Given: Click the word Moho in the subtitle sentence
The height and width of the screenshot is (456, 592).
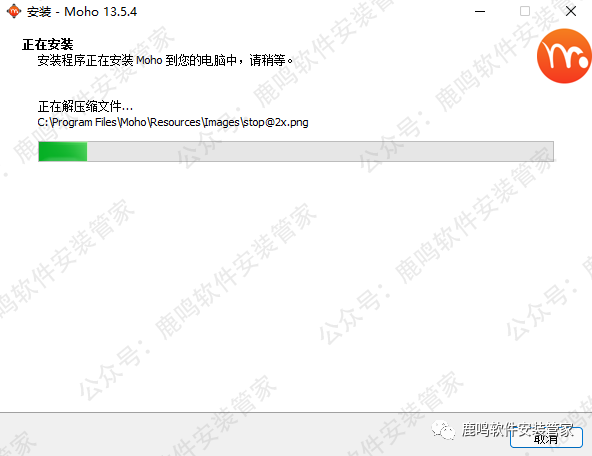Looking at the screenshot, I should tap(149, 60).
